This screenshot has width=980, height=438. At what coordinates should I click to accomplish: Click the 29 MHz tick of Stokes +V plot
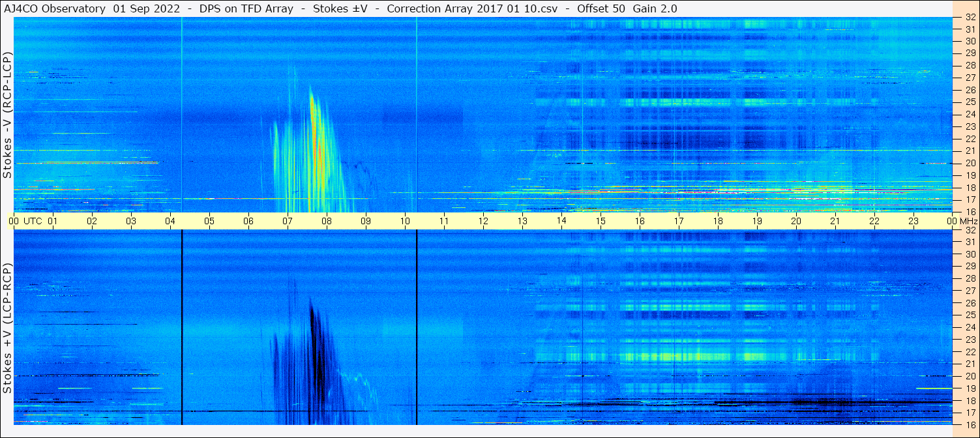pyautogui.click(x=970, y=267)
